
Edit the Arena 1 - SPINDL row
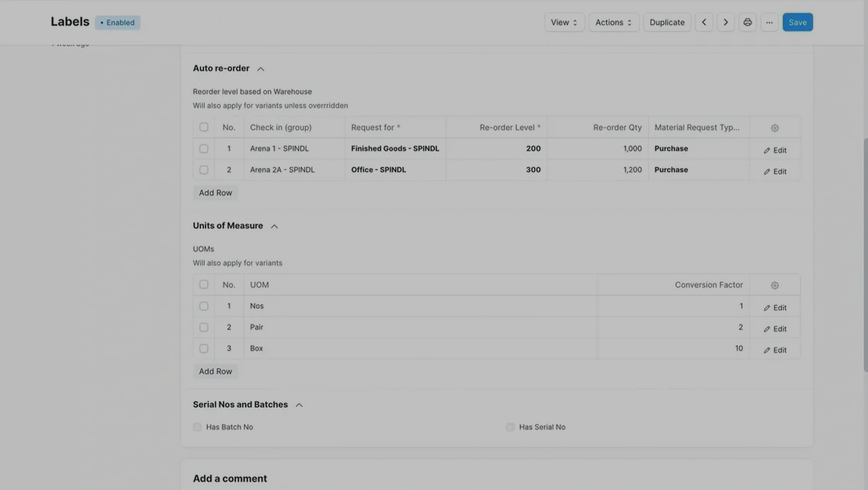(775, 150)
